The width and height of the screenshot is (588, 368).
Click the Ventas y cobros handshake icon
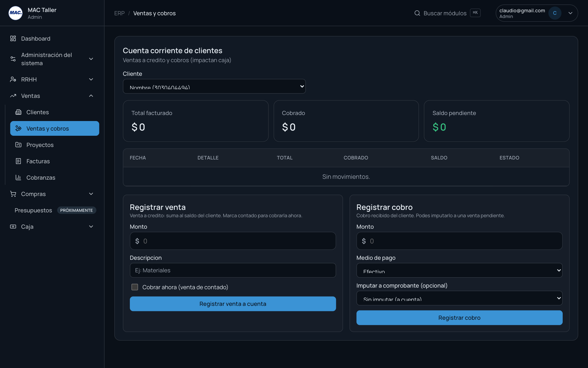click(18, 128)
